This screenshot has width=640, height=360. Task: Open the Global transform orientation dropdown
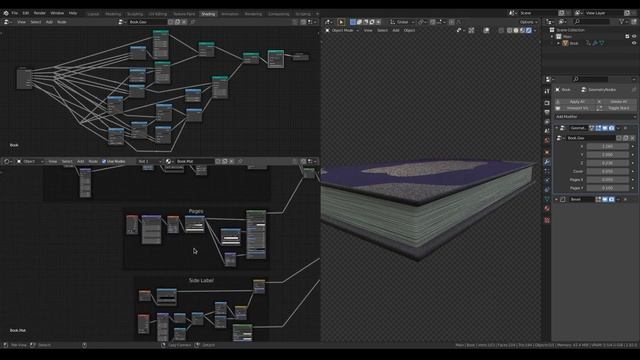coord(402,22)
